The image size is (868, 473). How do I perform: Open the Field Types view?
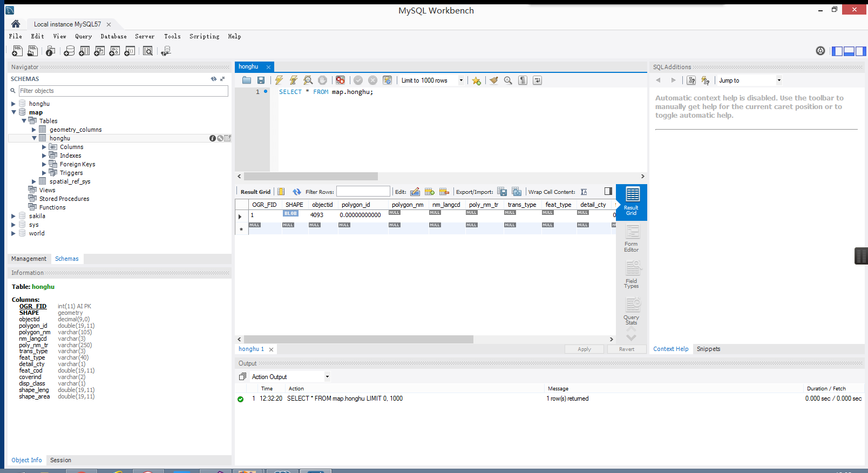click(631, 275)
